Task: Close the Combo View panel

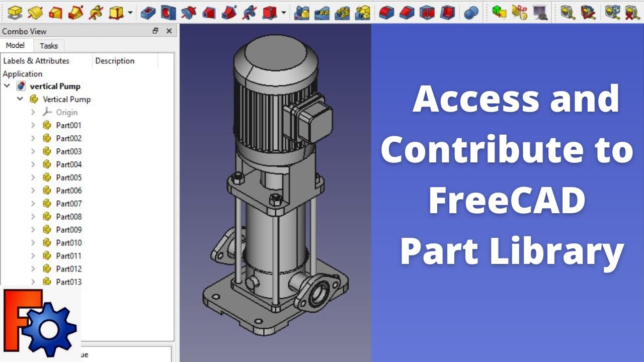Action: tap(169, 31)
